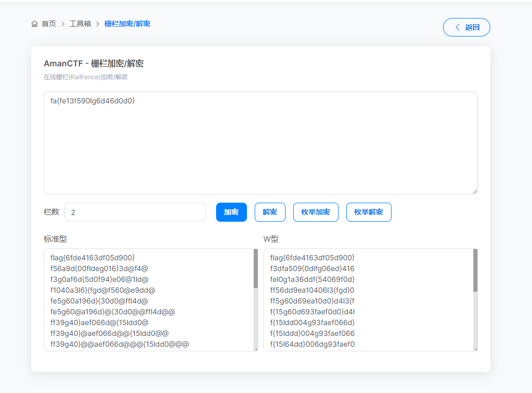532x393 pixels.
Task: Click the scrollbar of the W型 results
Action: (x=475, y=267)
